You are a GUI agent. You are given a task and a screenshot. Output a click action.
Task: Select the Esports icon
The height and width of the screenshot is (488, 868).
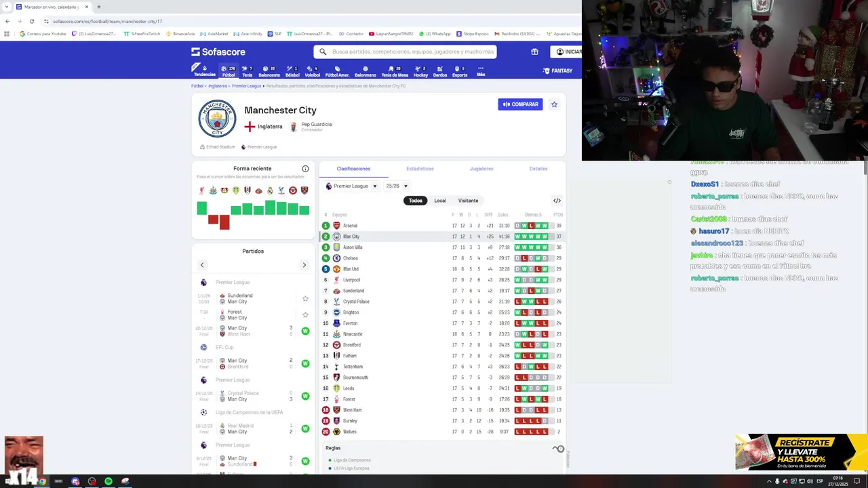[x=459, y=71]
